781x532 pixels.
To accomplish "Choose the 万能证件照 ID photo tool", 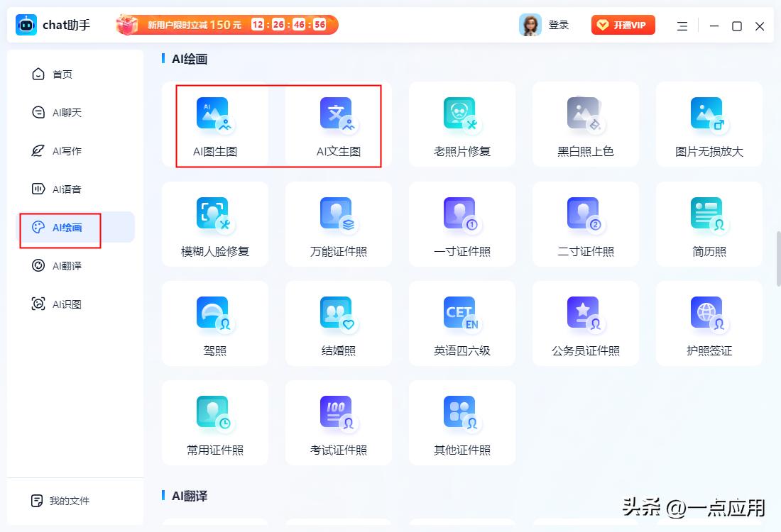I will tap(339, 225).
